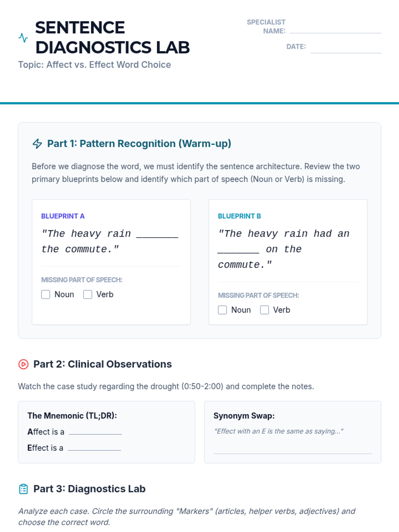Click the Sentence Diagnostics Lab title
The image size is (399, 532).
tap(112, 37)
